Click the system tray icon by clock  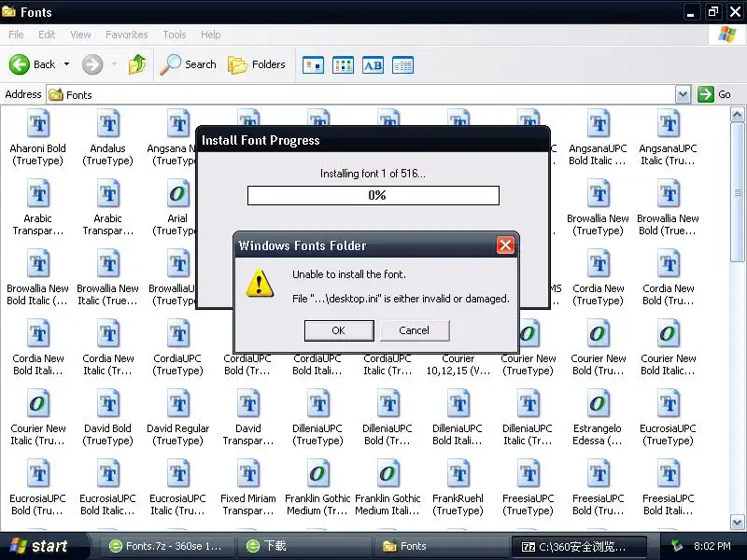pyautogui.click(x=677, y=546)
